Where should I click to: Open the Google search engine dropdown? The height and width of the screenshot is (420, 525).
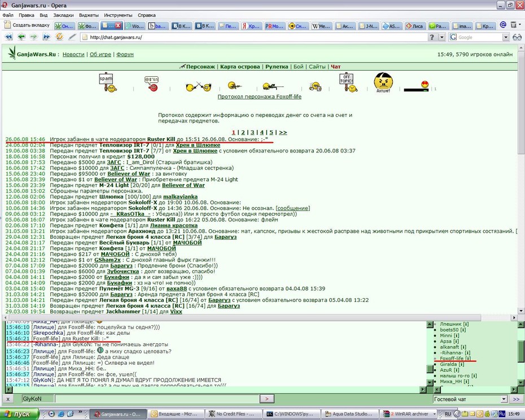pos(506,37)
